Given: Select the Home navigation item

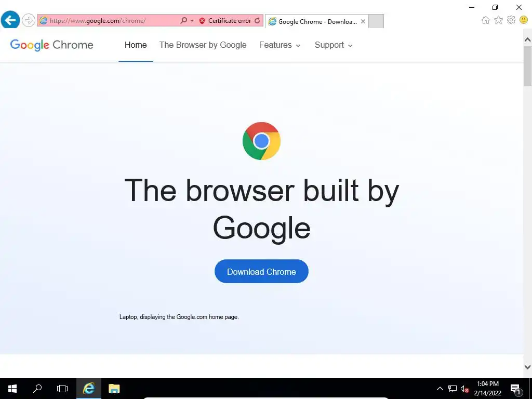Looking at the screenshot, I should [136, 45].
